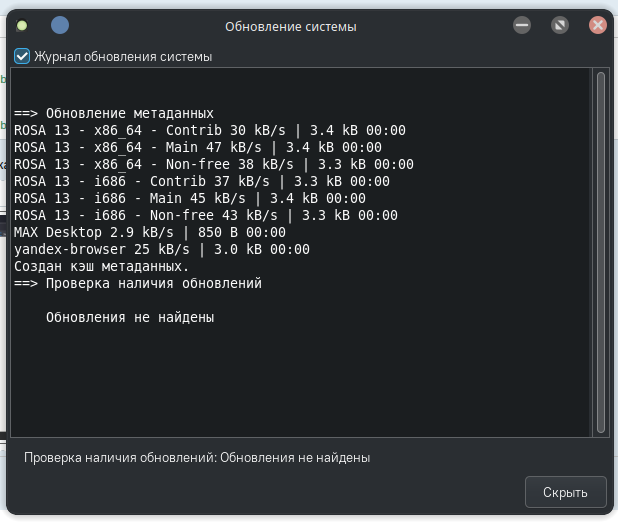618x528 pixels.
Task: Click the blue circle title bar button
Action: point(60,26)
